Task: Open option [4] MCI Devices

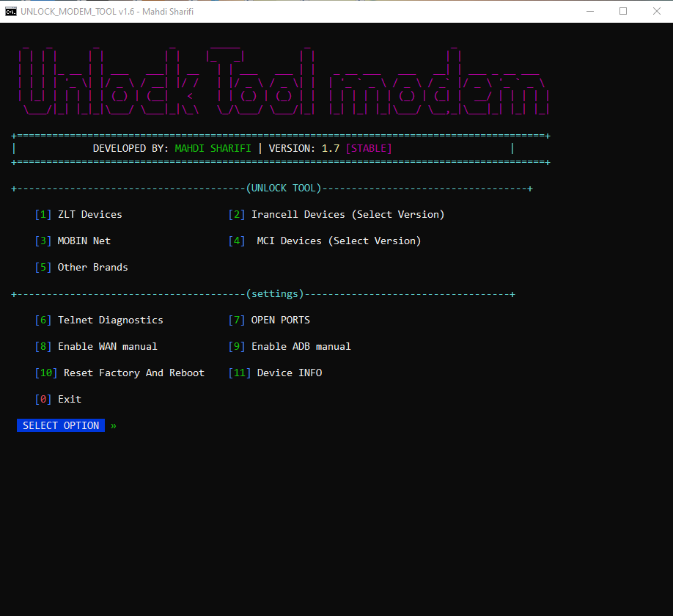Action: point(326,241)
